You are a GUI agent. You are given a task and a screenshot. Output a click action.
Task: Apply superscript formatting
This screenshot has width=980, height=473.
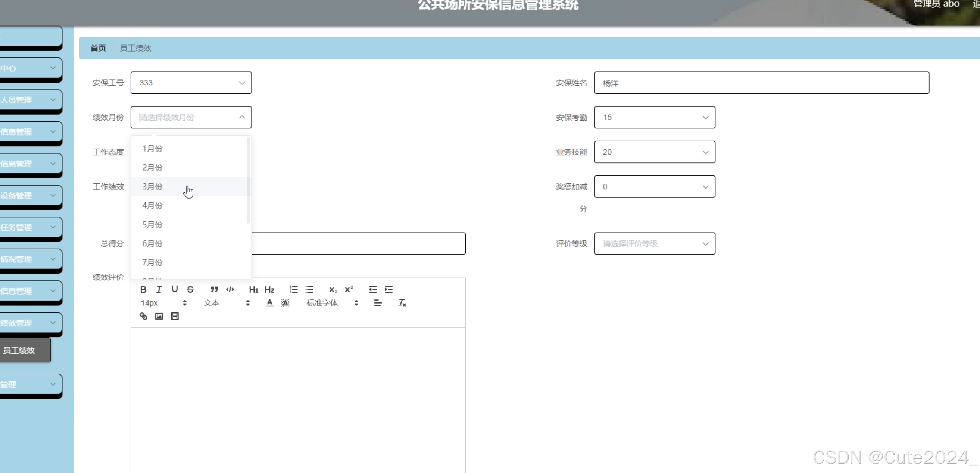tap(349, 290)
